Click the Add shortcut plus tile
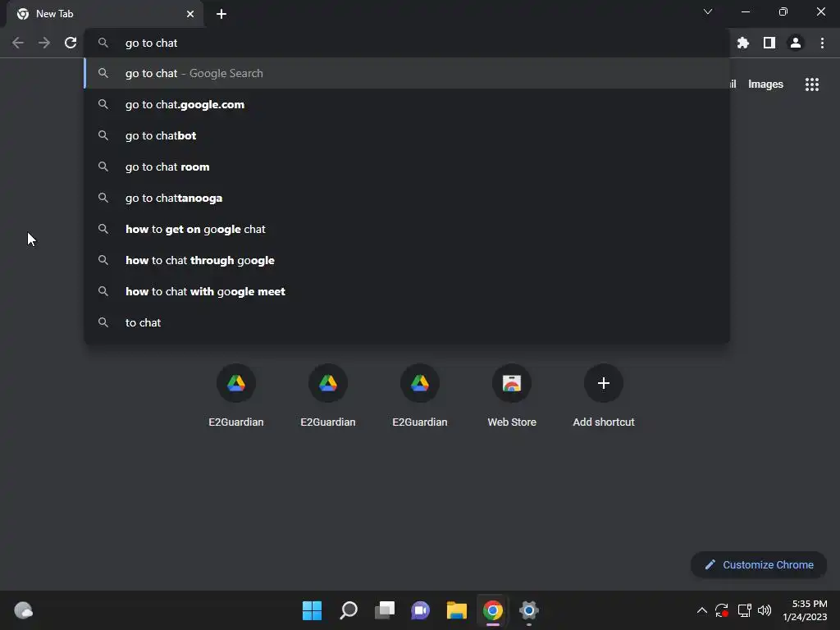This screenshot has height=630, width=840. (x=604, y=395)
